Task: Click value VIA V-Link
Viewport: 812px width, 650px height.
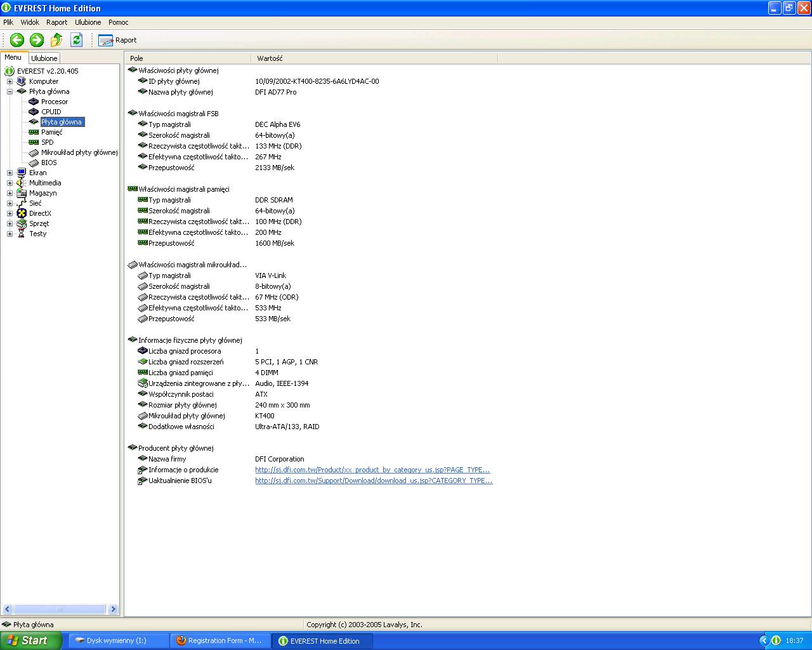Action: click(x=270, y=275)
